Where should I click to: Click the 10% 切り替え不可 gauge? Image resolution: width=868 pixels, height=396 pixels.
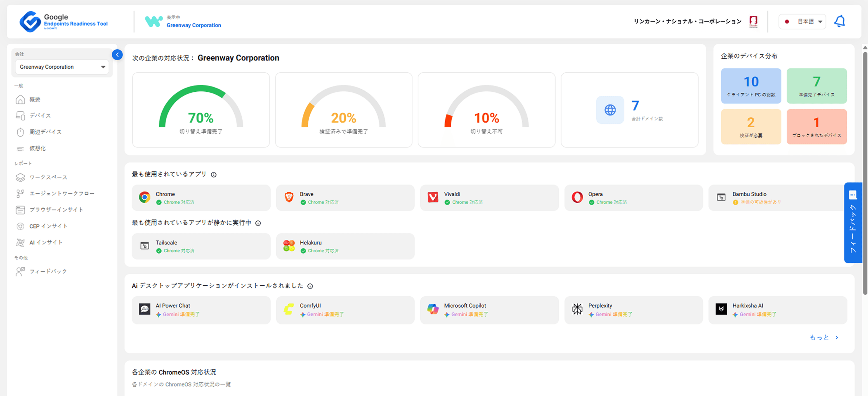pyautogui.click(x=487, y=110)
